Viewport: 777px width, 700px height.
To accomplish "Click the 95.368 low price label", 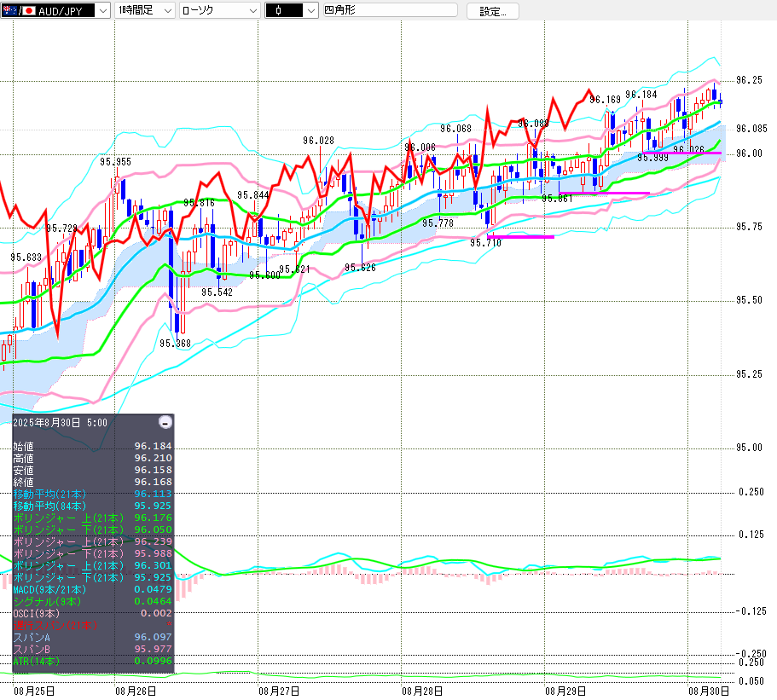I will tap(176, 344).
